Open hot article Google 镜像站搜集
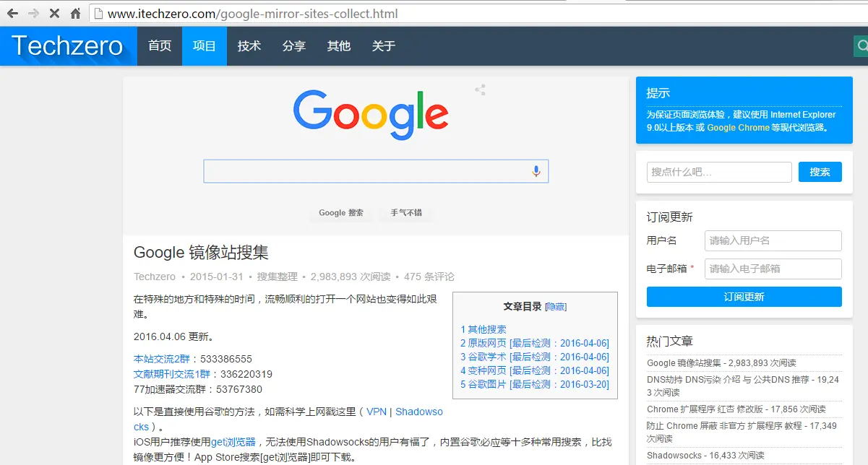The image size is (868, 465). pos(721,363)
